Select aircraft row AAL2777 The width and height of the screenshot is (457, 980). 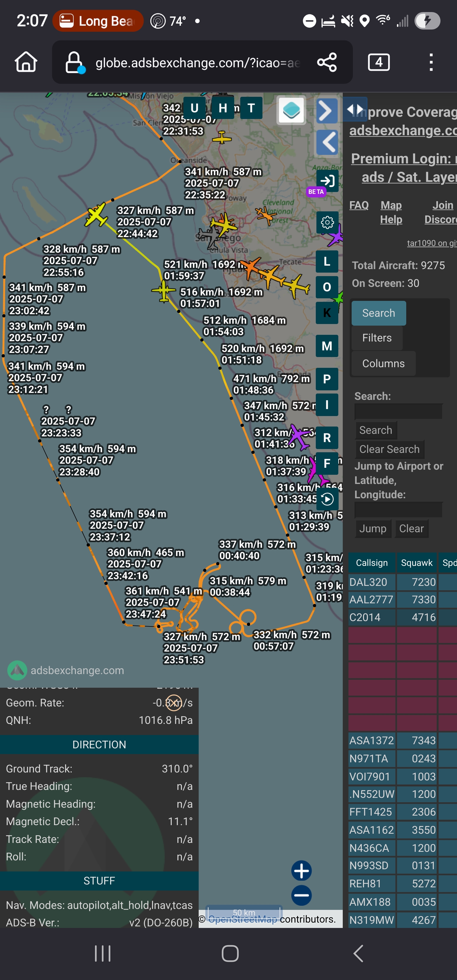[403, 599]
